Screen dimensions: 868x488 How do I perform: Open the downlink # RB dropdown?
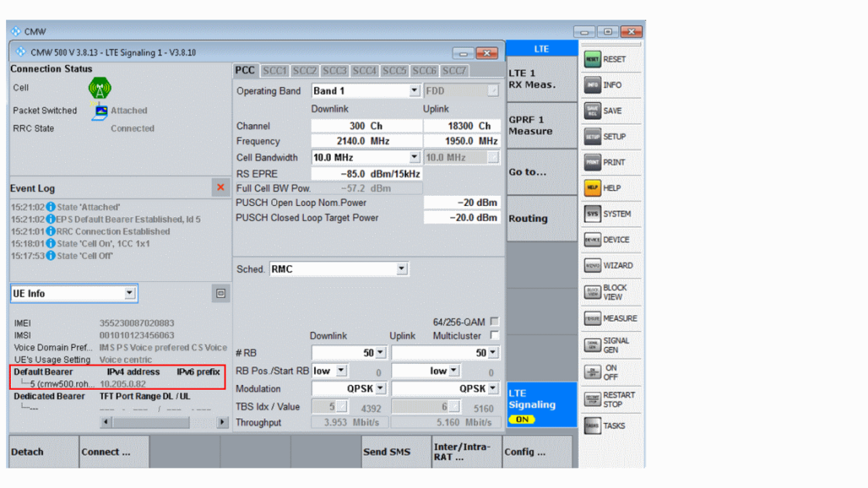click(x=380, y=352)
